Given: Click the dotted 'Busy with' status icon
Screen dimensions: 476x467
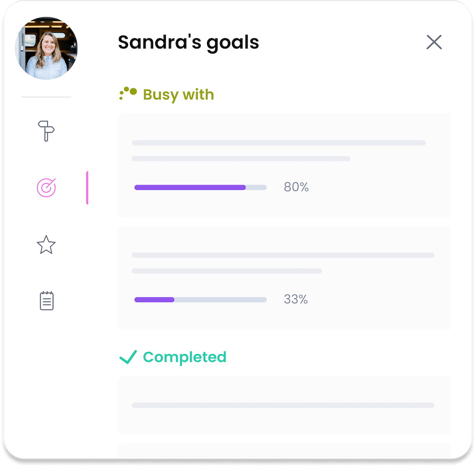Looking at the screenshot, I should pyautogui.click(x=127, y=94).
